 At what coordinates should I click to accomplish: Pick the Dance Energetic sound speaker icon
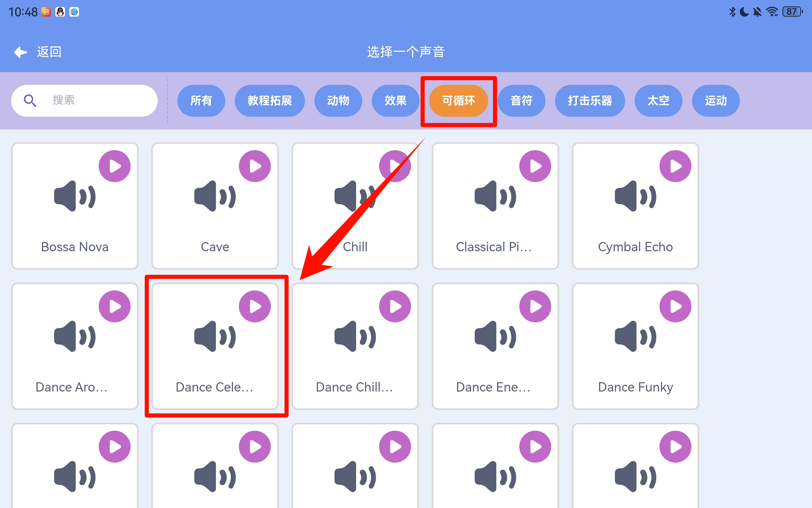pyautogui.click(x=495, y=336)
